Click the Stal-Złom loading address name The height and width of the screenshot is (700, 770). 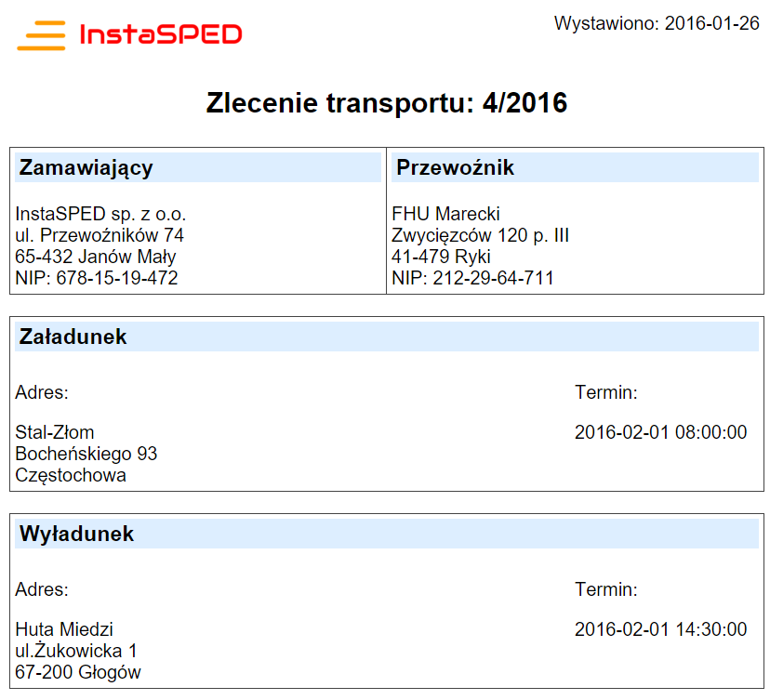pyautogui.click(x=55, y=432)
